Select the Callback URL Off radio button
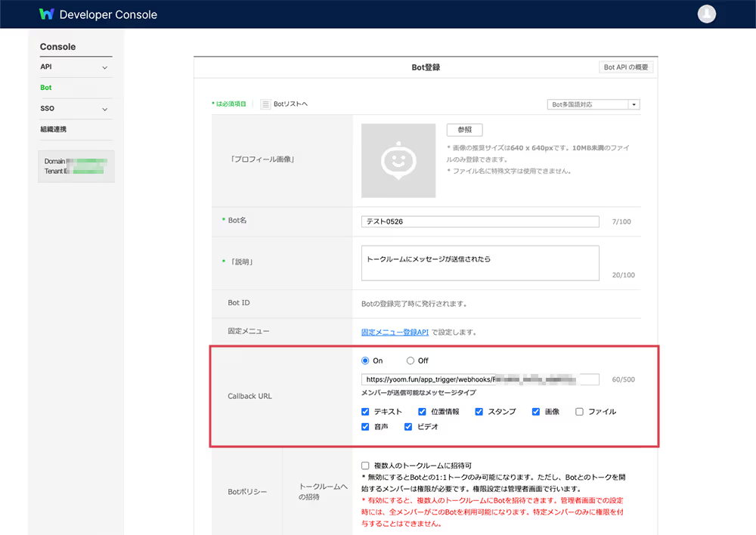 411,360
